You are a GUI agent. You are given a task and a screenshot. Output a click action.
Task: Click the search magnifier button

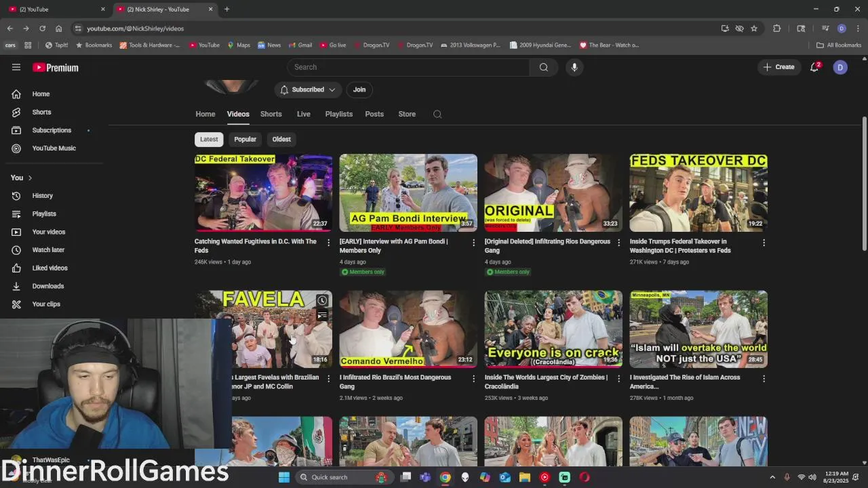[543, 67]
